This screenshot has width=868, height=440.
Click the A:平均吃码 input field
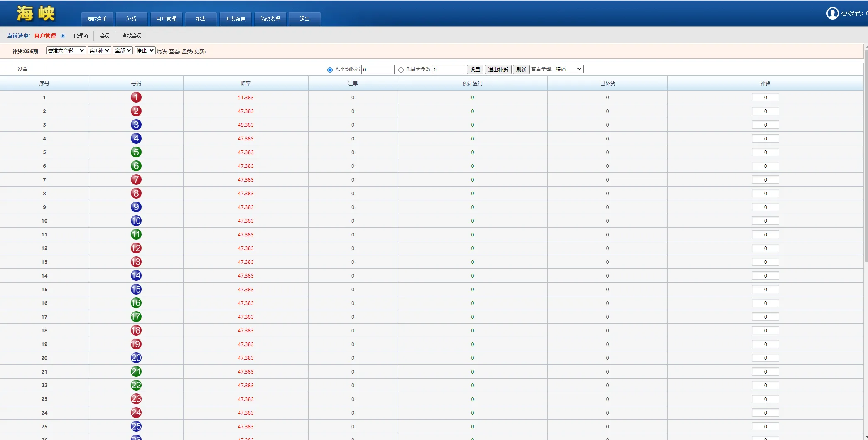[x=378, y=69]
